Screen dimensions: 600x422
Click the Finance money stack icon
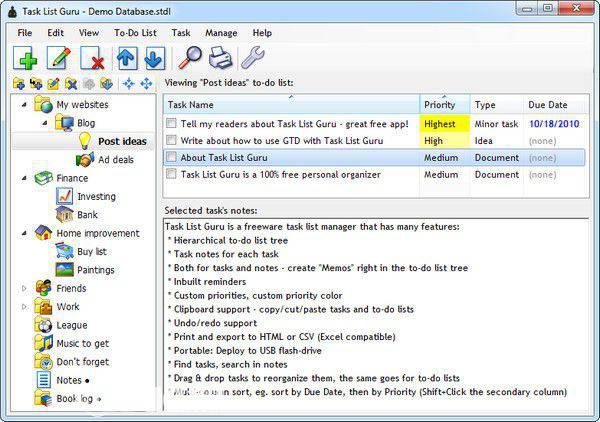coord(43,178)
